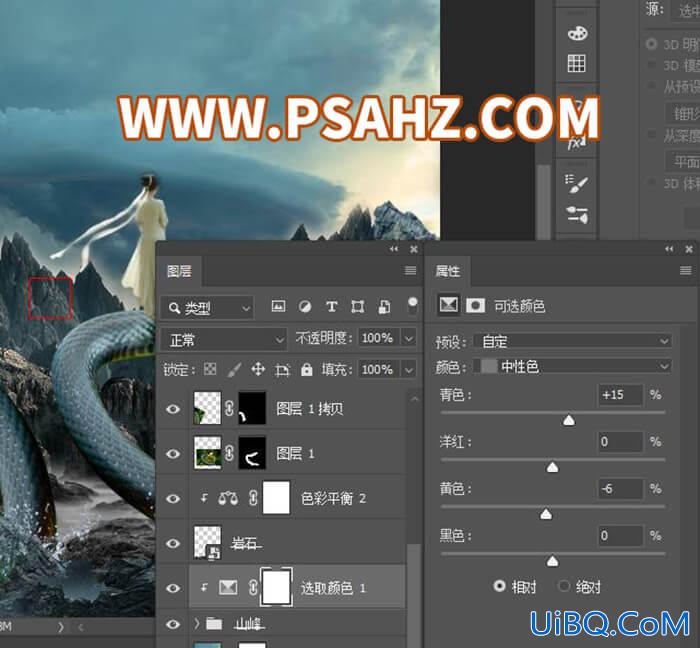The image size is (700, 648).
Task: Switch to the 属性 tab
Action: point(448,271)
